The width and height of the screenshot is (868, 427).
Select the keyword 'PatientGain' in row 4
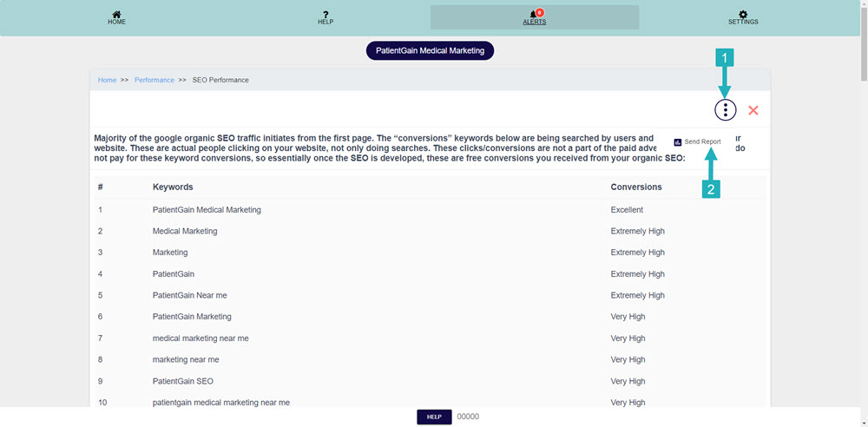point(174,273)
